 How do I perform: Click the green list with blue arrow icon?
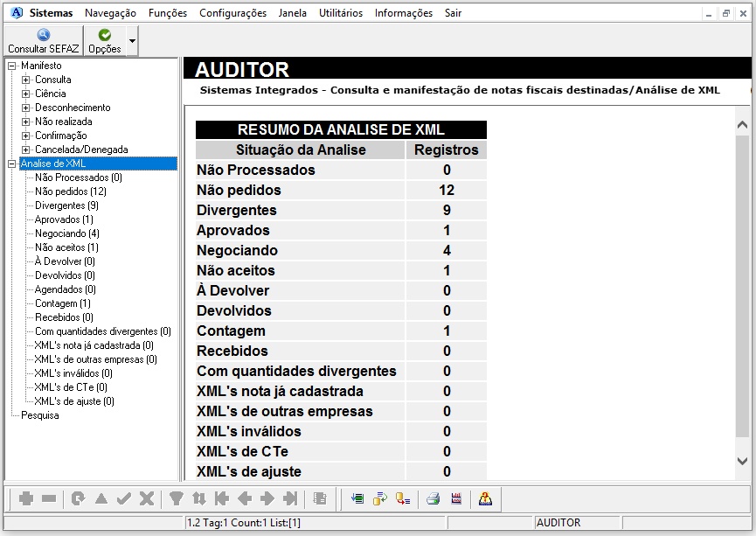point(357,498)
